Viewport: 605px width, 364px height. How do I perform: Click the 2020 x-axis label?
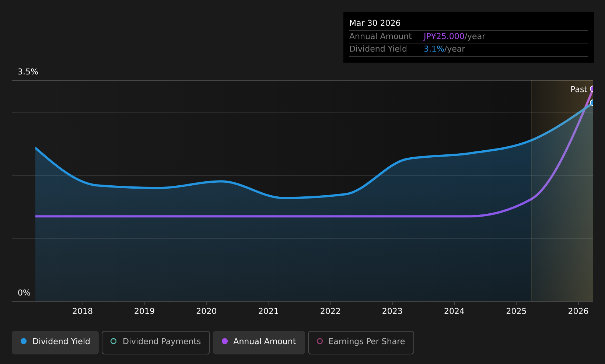[x=206, y=311]
